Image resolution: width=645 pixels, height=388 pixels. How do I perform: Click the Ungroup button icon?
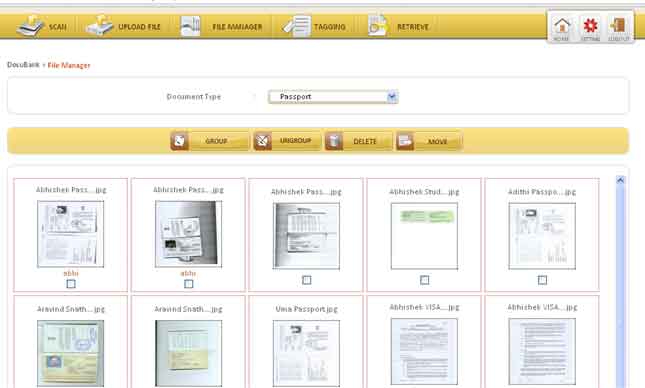pos(262,141)
